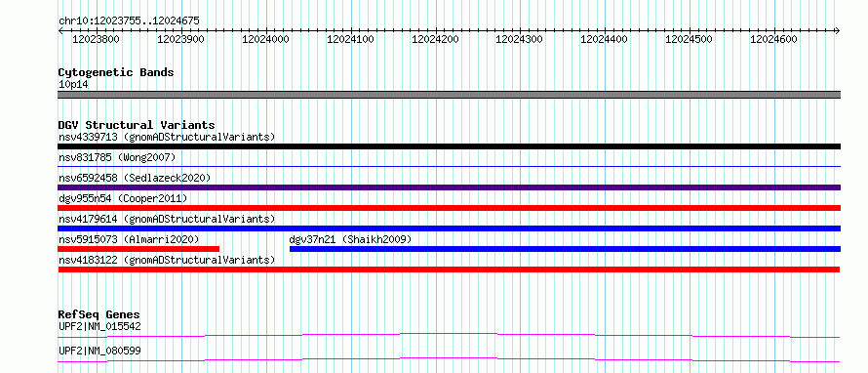Open the RefSeq Genes track title
This screenshot has width=868, height=373.
click(99, 314)
